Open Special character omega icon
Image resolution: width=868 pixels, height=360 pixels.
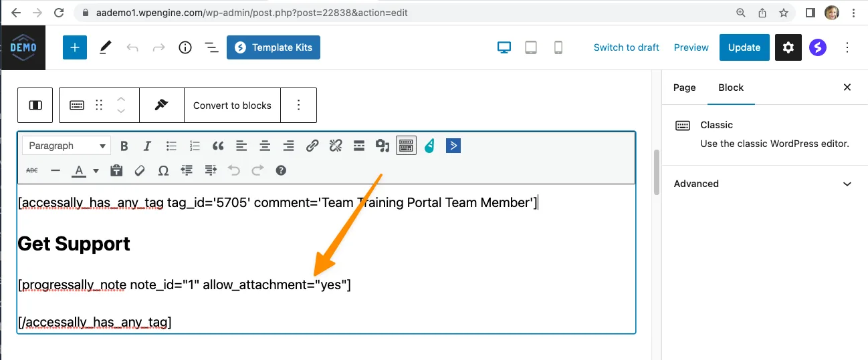pyautogui.click(x=163, y=170)
